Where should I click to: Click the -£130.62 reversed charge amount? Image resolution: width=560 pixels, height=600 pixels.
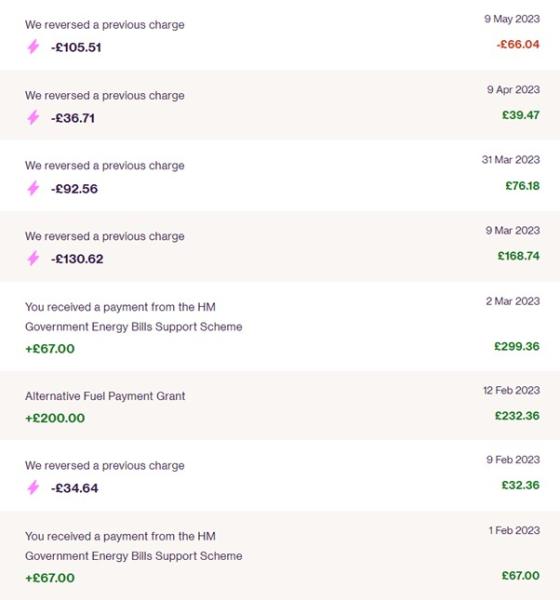pos(77,259)
